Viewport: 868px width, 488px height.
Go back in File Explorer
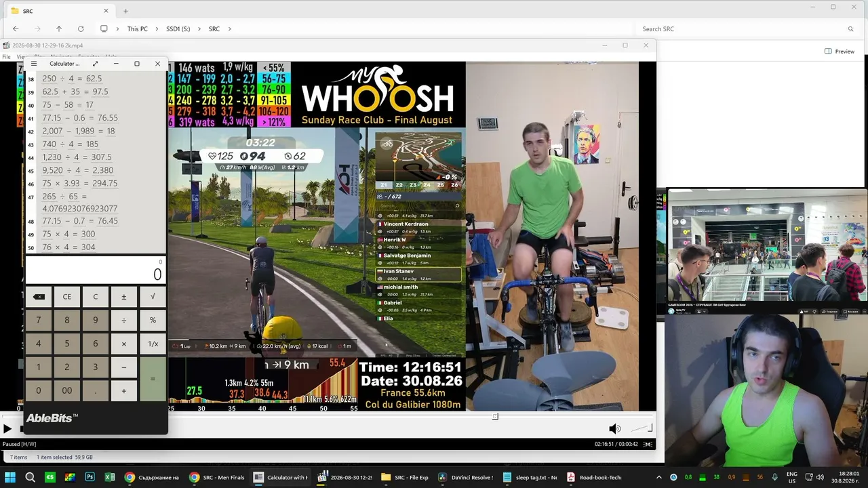(x=16, y=29)
